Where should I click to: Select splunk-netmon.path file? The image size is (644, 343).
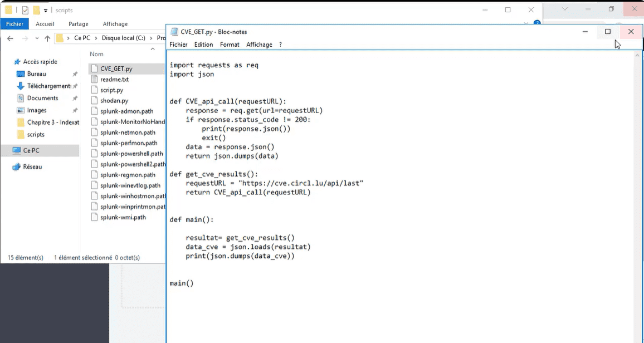click(x=126, y=132)
